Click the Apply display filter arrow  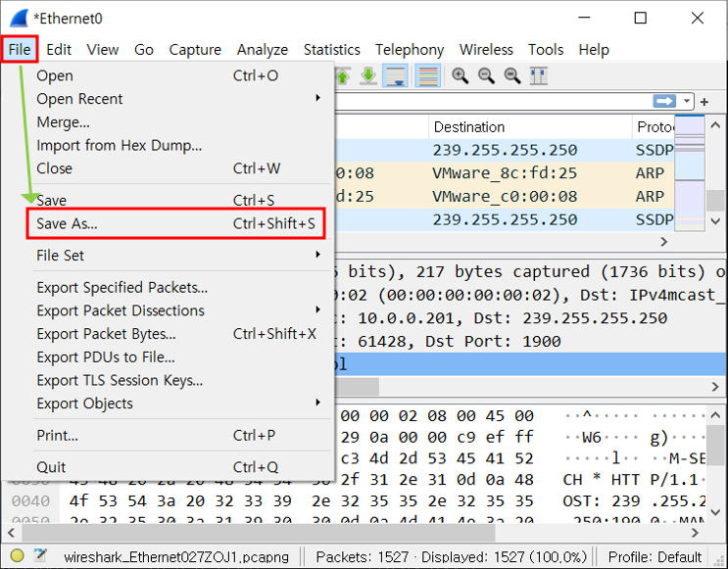click(x=664, y=101)
